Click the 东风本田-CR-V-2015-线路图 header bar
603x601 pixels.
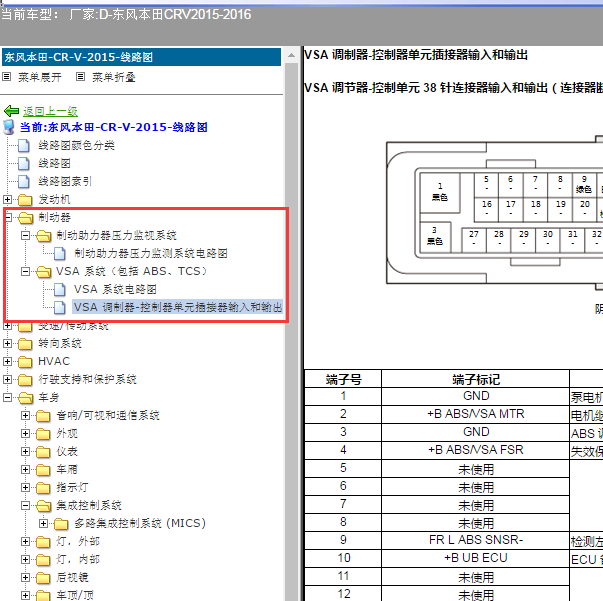(x=141, y=57)
